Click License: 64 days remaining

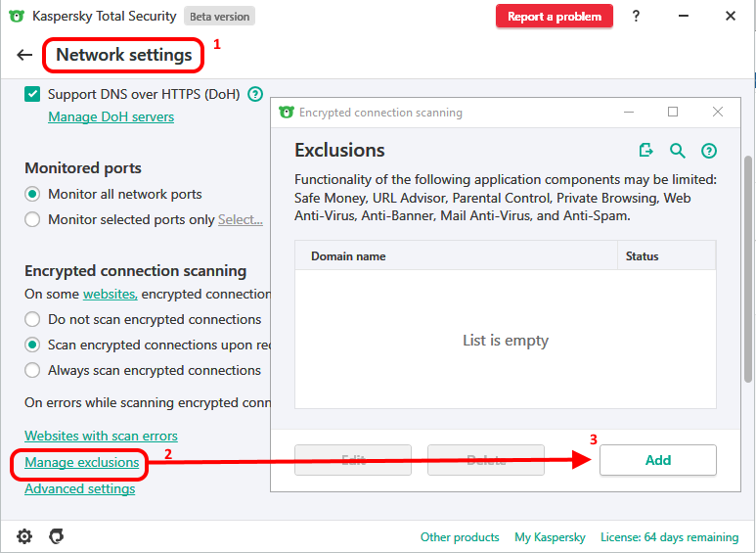point(669,537)
